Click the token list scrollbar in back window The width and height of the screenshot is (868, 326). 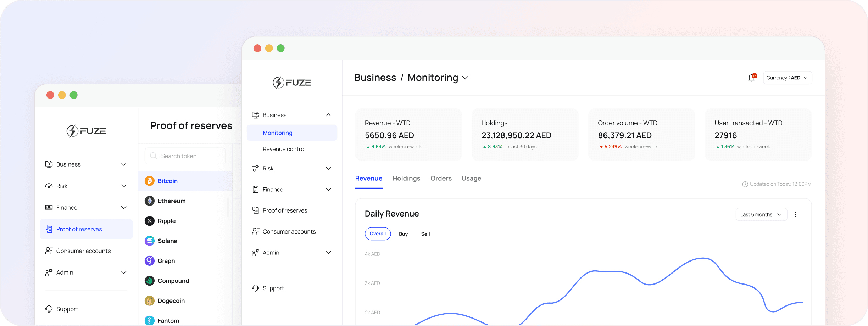coord(228,207)
